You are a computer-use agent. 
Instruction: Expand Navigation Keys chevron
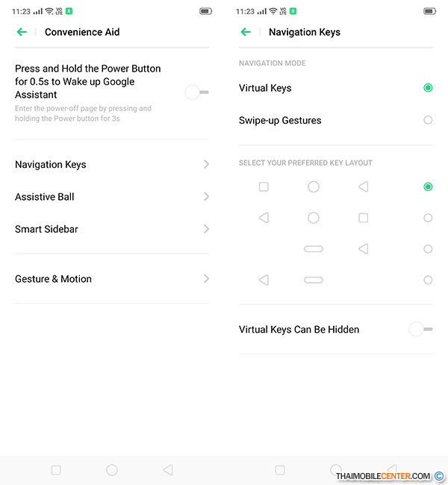tap(206, 164)
